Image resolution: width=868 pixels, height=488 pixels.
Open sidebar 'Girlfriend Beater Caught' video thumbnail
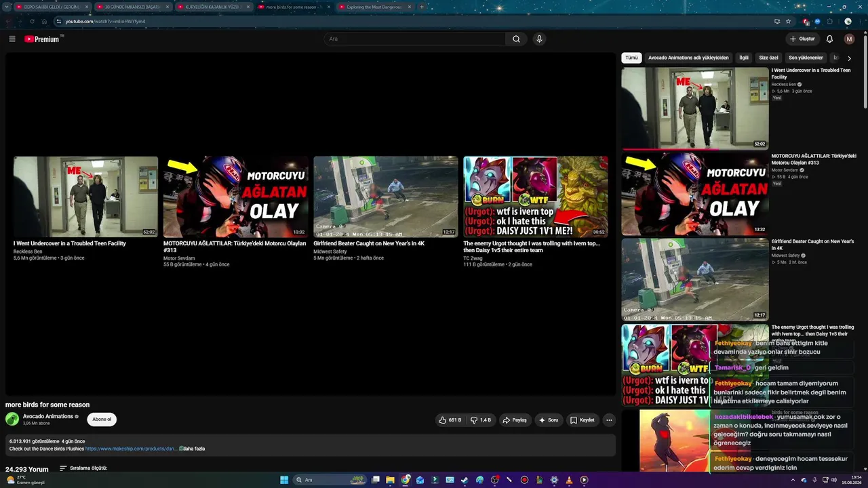point(695,279)
